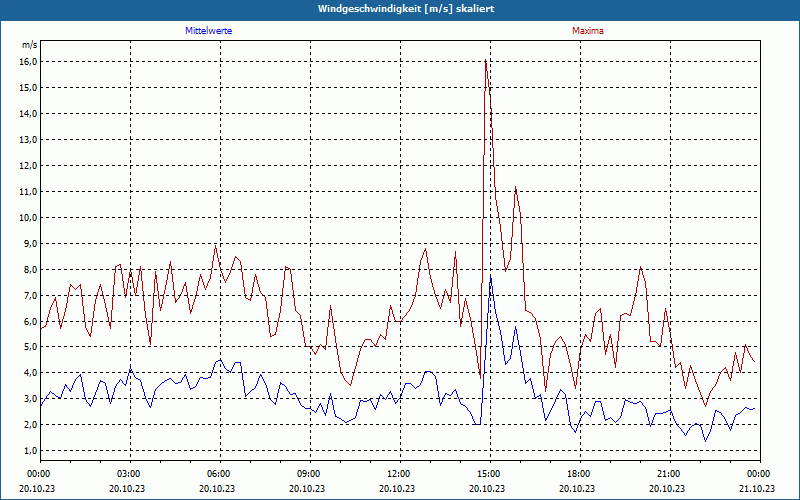800x500 pixels.
Task: Click the 4,0 y-axis value
Action: click(x=31, y=373)
